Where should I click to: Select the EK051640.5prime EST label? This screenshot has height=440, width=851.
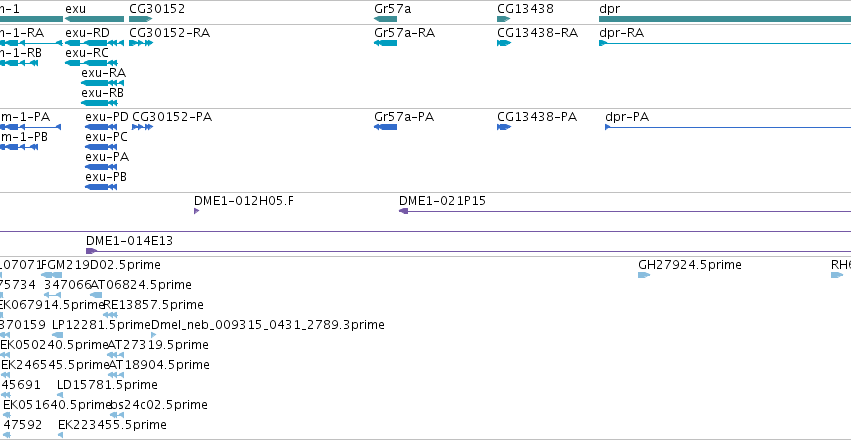(x=58, y=405)
